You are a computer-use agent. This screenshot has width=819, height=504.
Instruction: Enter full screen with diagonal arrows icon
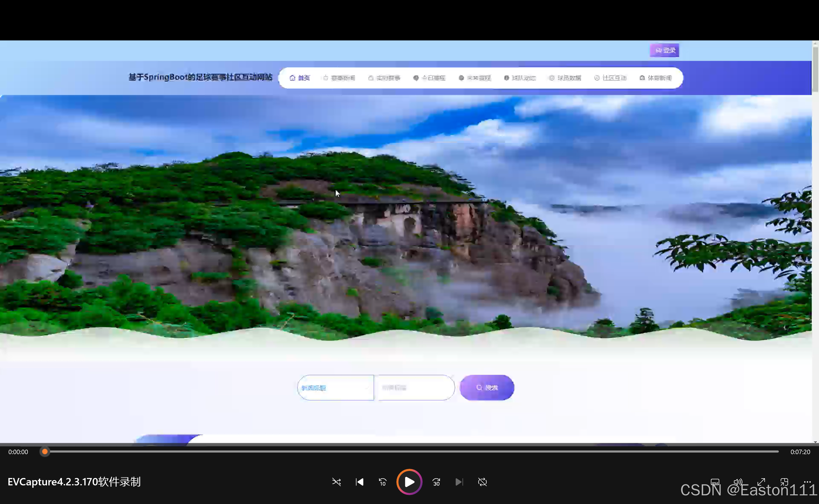[761, 482]
